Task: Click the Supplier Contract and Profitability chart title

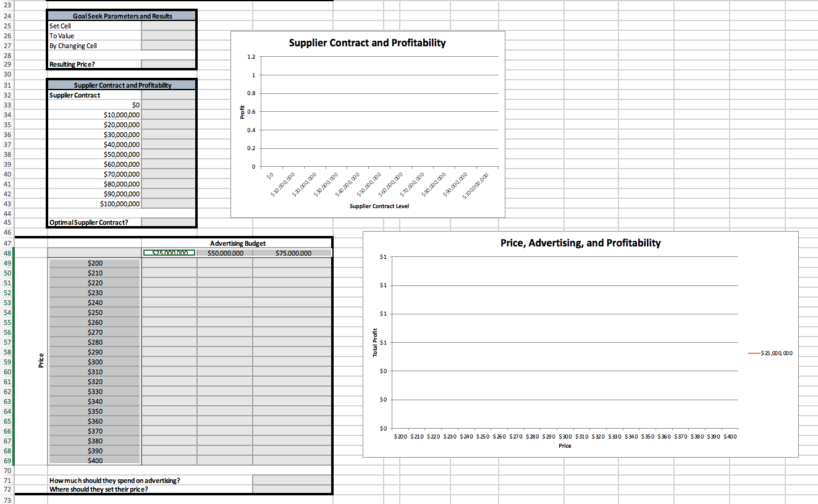Action: click(x=367, y=43)
